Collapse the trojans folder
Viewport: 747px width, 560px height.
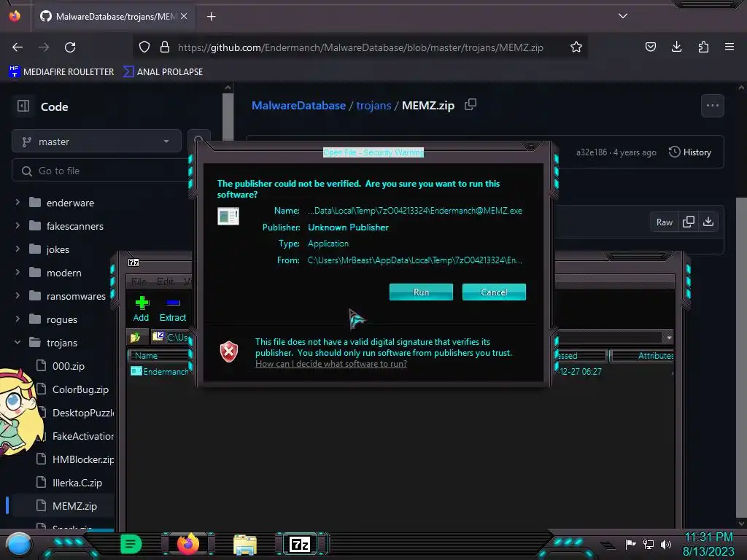tap(18, 343)
